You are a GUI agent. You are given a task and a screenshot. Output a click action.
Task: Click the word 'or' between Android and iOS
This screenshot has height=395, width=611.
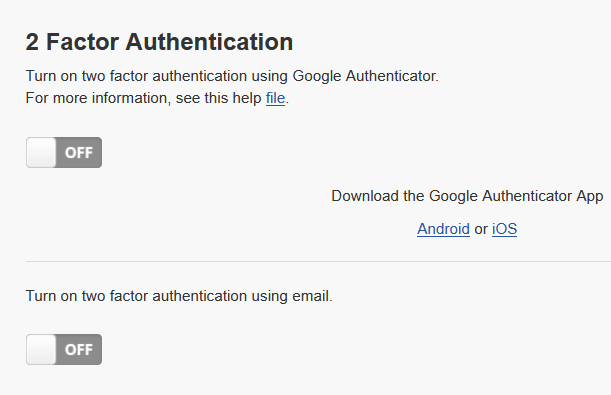(x=481, y=229)
